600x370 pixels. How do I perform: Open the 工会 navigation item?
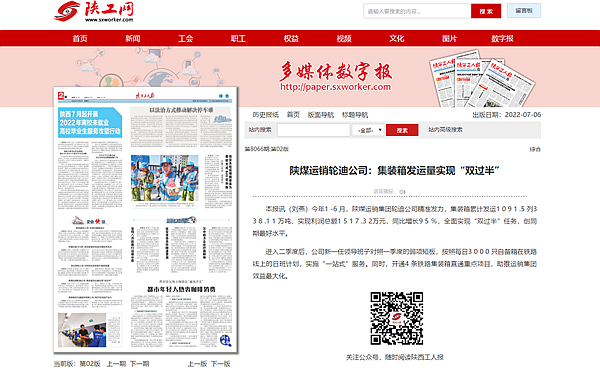(x=186, y=38)
